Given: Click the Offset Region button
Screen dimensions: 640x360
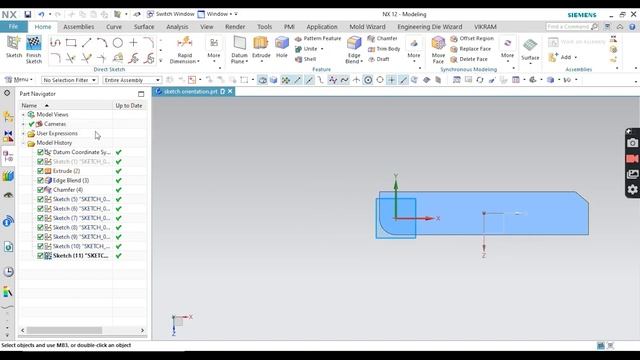Looking at the screenshot, I should tap(472, 38).
